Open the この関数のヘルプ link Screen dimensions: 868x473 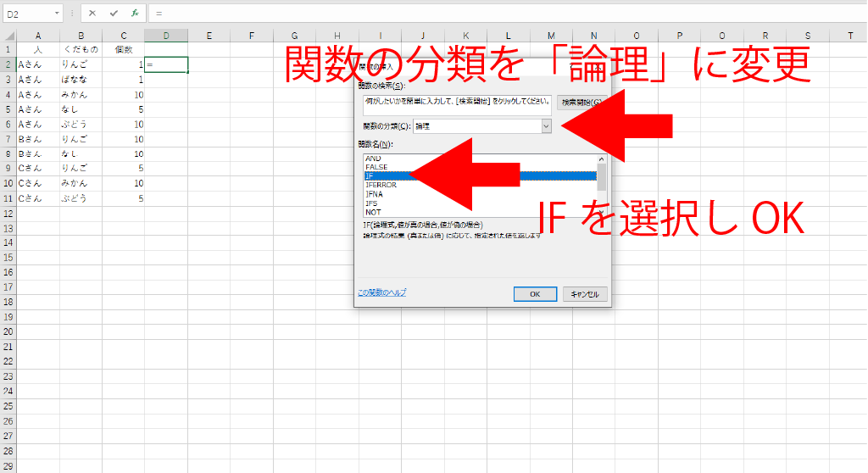point(381,292)
